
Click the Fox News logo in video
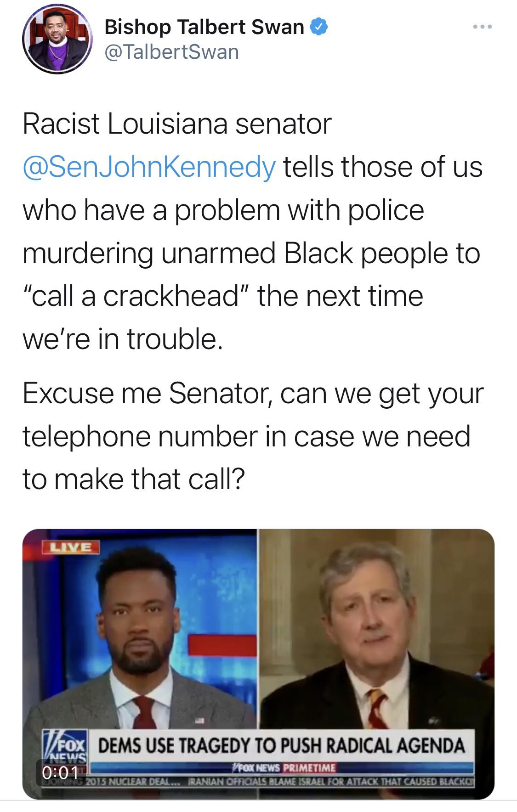(x=65, y=748)
